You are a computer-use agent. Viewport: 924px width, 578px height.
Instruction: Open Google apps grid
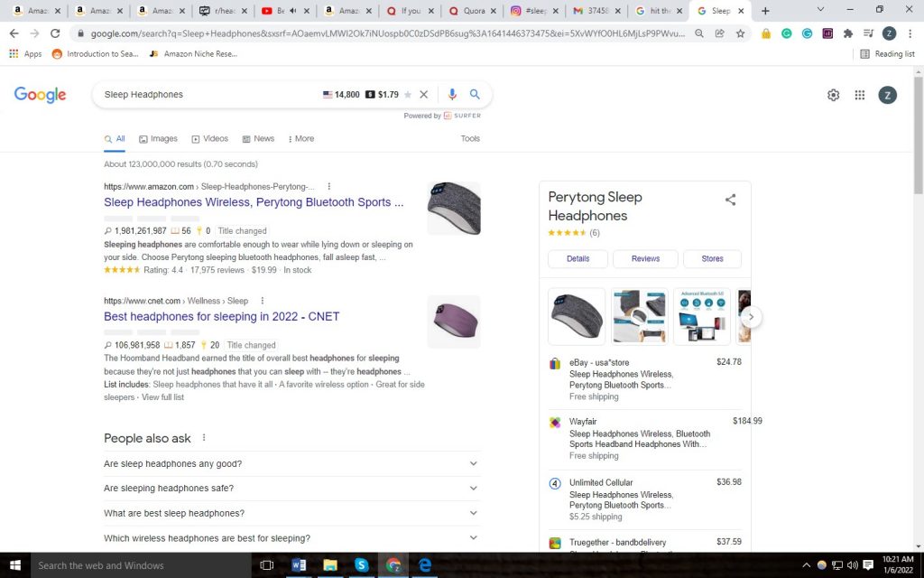(860, 95)
